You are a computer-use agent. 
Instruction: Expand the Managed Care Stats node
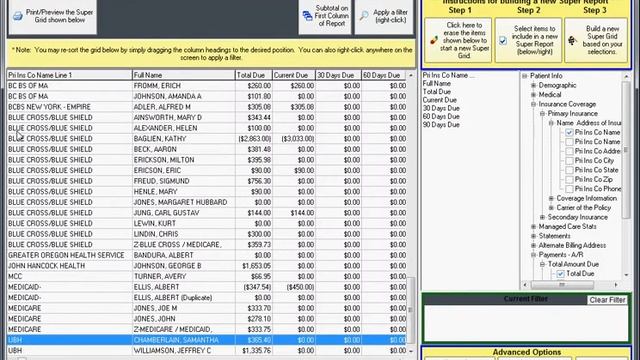pos(533,227)
